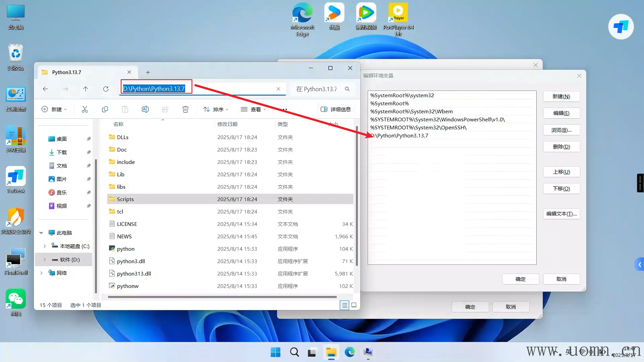
Task: Go up one folder level arrow
Action: pos(86,89)
